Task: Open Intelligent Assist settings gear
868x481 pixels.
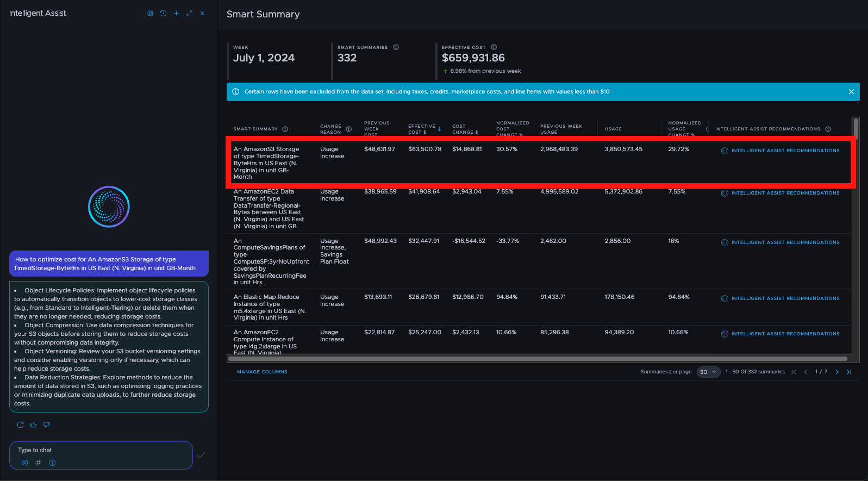Action: pos(150,14)
